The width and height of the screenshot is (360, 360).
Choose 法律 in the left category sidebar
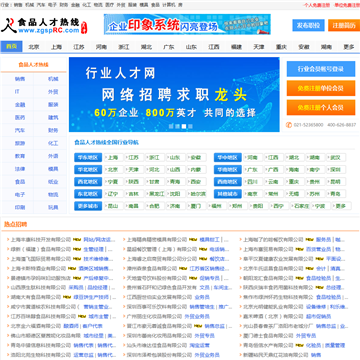tap(20, 169)
